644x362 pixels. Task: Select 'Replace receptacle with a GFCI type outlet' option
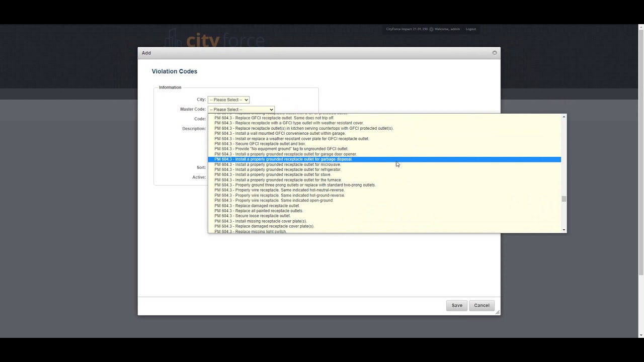(384, 123)
